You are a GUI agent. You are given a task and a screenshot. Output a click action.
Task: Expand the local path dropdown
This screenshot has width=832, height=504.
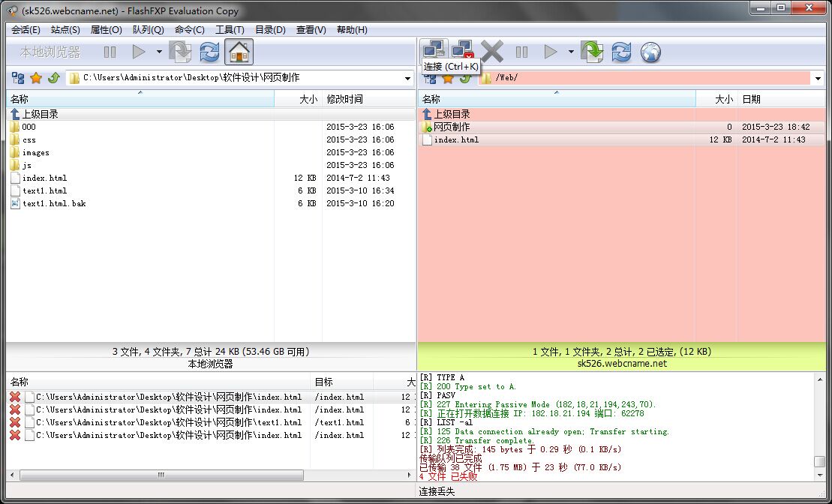pyautogui.click(x=407, y=79)
